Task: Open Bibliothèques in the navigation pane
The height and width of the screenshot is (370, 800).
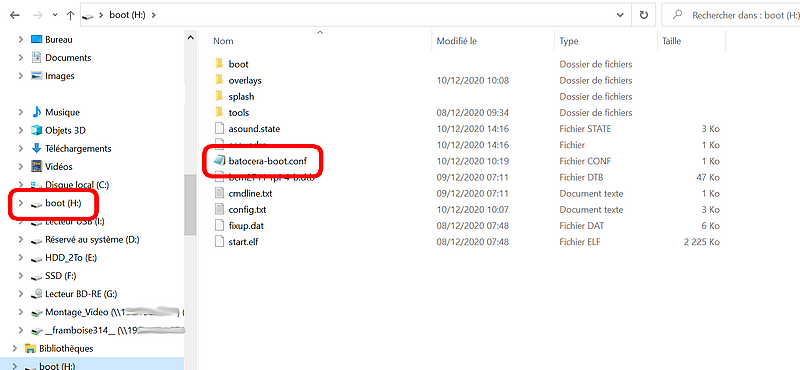Action: tap(66, 349)
